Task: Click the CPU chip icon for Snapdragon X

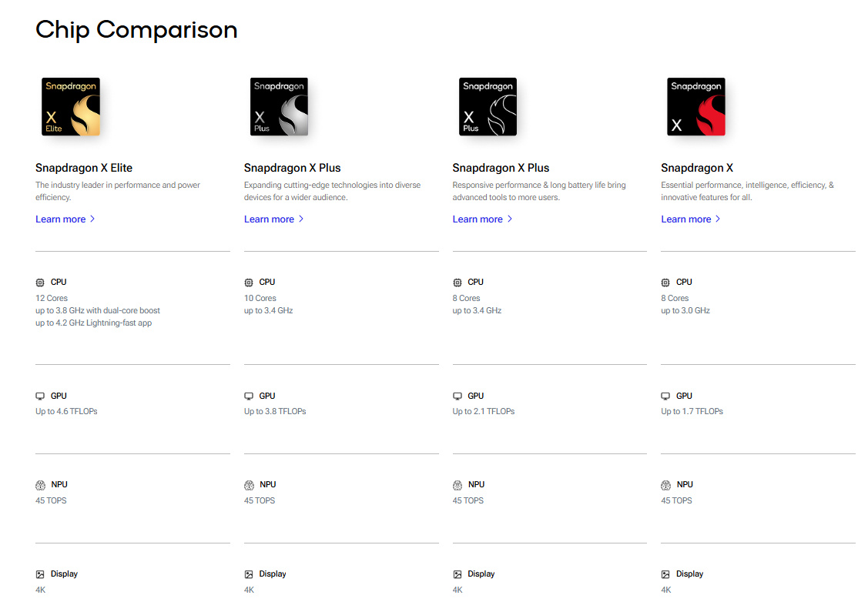Action: coord(665,283)
